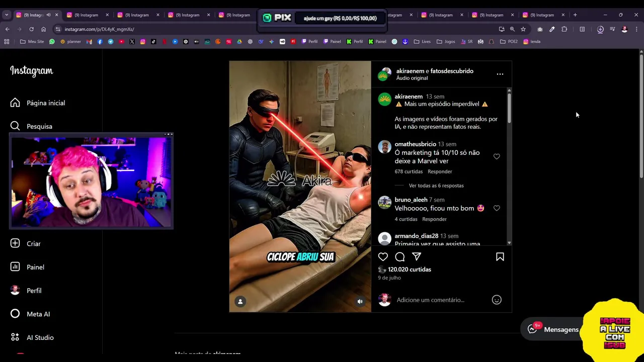Like bruno_aleeh's comment

point(497,208)
